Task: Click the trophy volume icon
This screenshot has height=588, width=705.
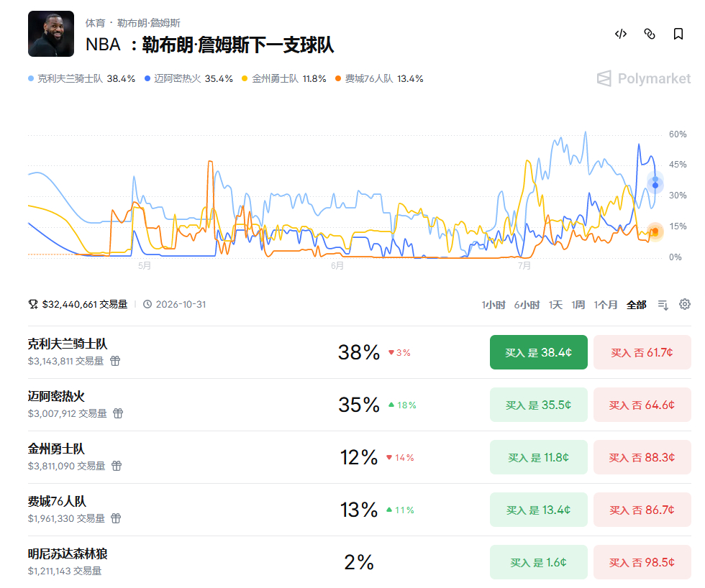Action: tap(33, 305)
